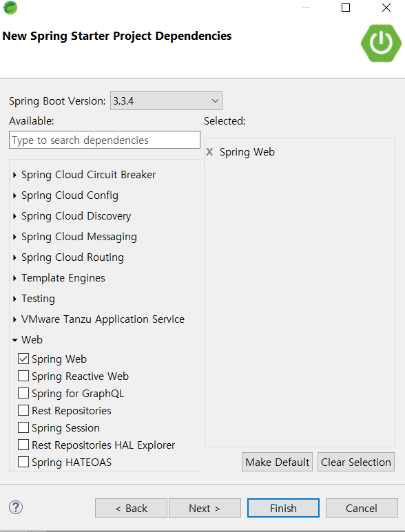Screen dimensions: 405x532
Task: Expand Spring Cloud Circuit Breaker category
Action: 14,175
